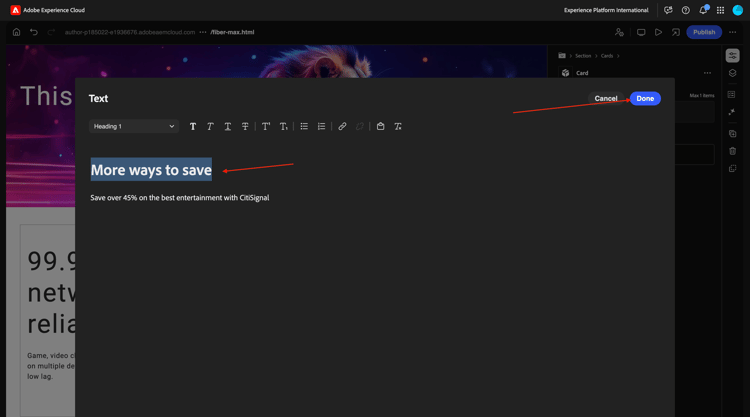Screen dimensions: 750x417
Task: Click the /fiber-max.html page path
Action: [x=232, y=32]
